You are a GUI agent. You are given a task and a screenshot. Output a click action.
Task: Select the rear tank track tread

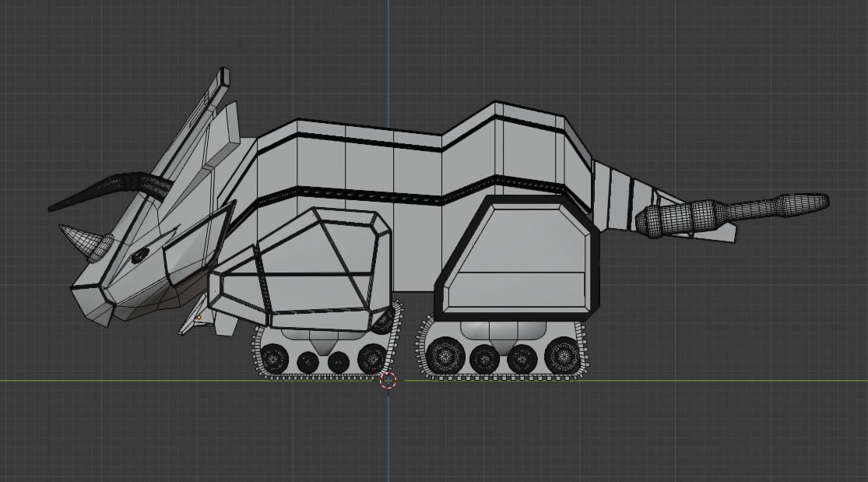pos(503,351)
